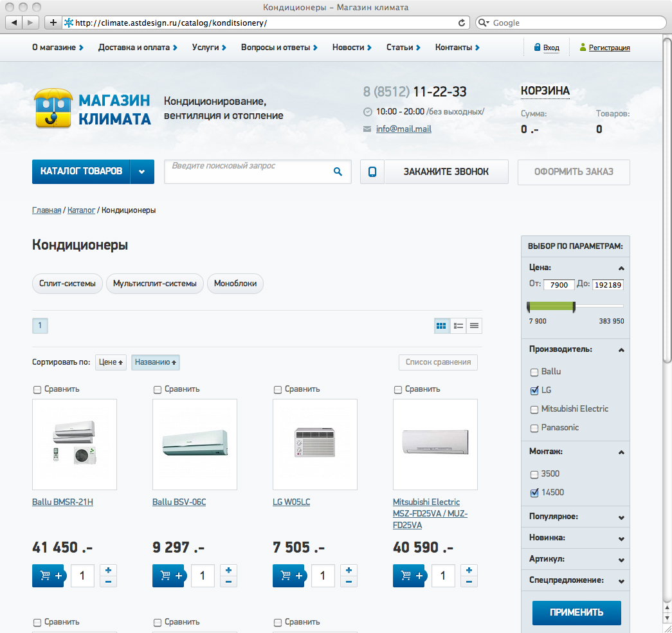This screenshot has height=633, width=672.
Task: Expand the Артикул filter section
Action: point(621,560)
